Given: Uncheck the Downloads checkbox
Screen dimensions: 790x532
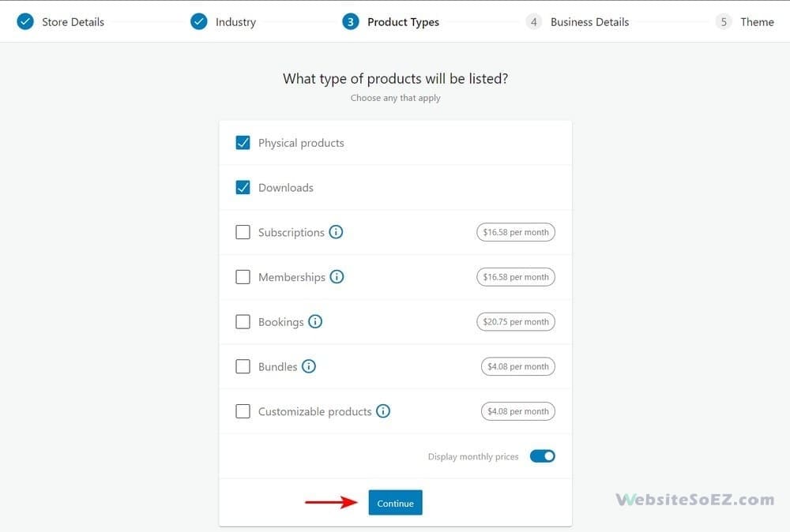Looking at the screenshot, I should pos(243,188).
